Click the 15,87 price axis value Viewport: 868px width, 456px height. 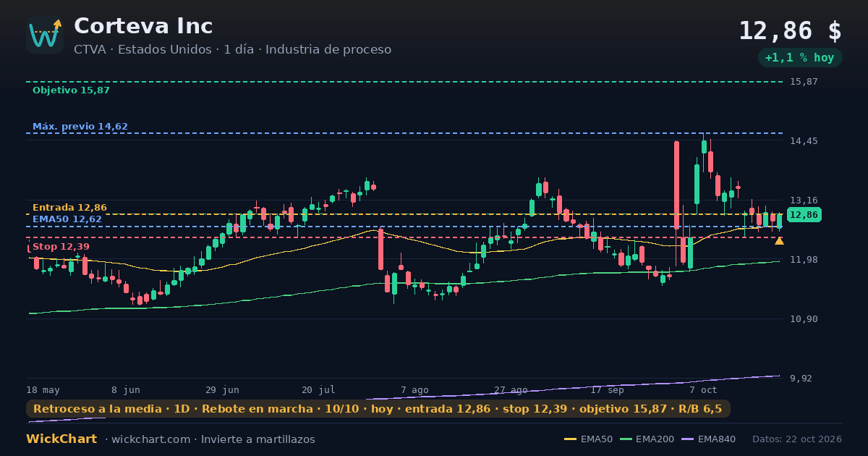pyautogui.click(x=804, y=82)
